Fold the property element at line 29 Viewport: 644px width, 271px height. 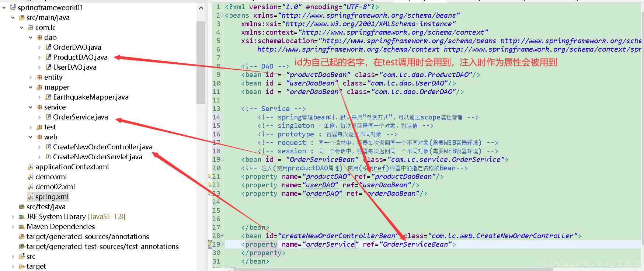222,244
